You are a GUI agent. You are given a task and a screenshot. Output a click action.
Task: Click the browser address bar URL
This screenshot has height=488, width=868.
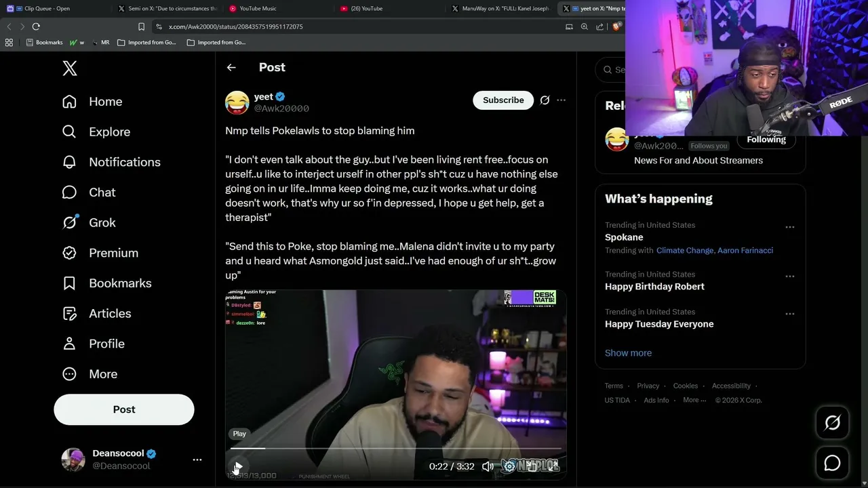pyautogui.click(x=235, y=26)
